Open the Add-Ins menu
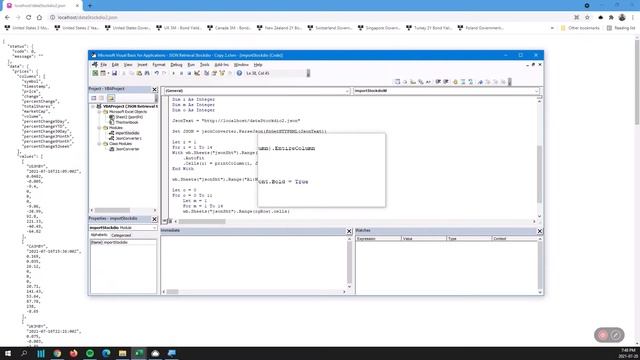 (222, 64)
